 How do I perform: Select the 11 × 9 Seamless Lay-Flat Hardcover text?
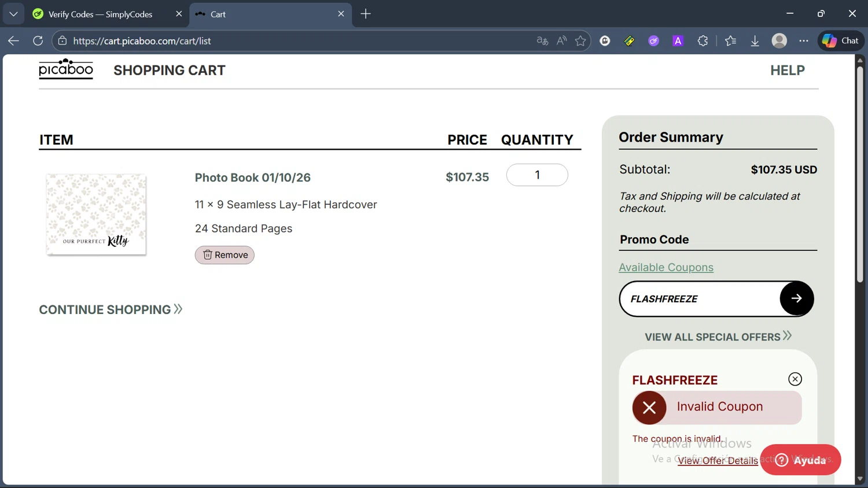point(286,205)
